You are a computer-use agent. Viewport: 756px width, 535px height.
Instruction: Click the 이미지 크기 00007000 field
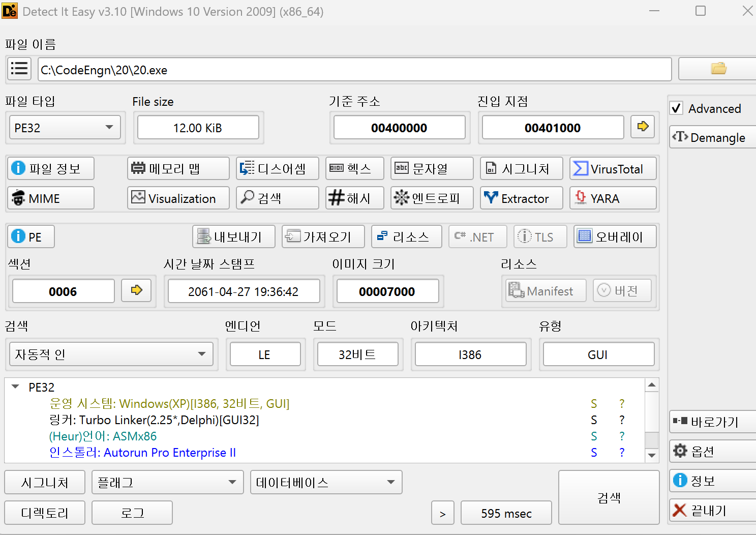(388, 291)
